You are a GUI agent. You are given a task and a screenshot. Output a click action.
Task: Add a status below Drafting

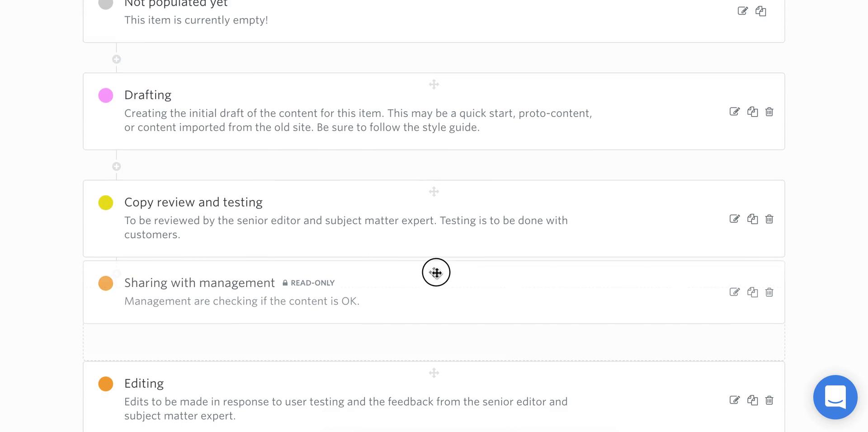(116, 167)
